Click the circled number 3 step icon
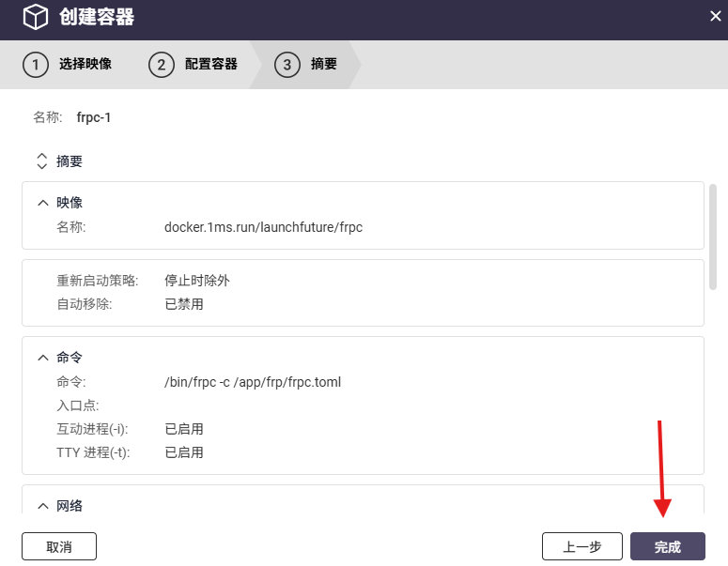This screenshot has width=728, height=566. pos(287,65)
